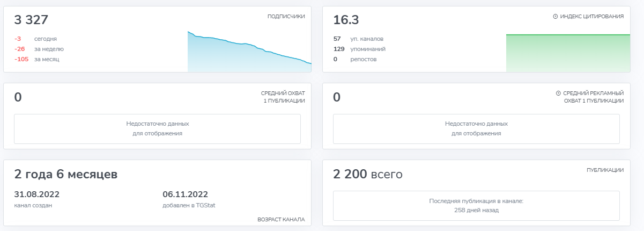Click the no-data box under average reach
This screenshot has width=644, height=231.
[x=157, y=128]
